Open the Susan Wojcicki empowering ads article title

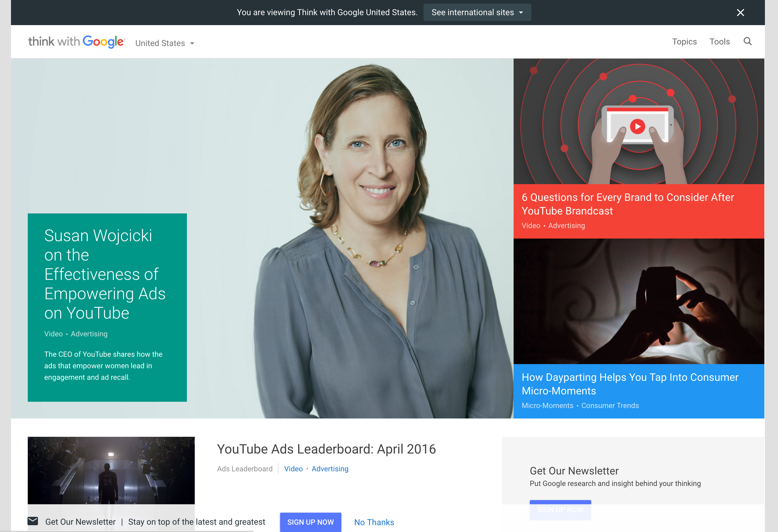[x=105, y=274]
